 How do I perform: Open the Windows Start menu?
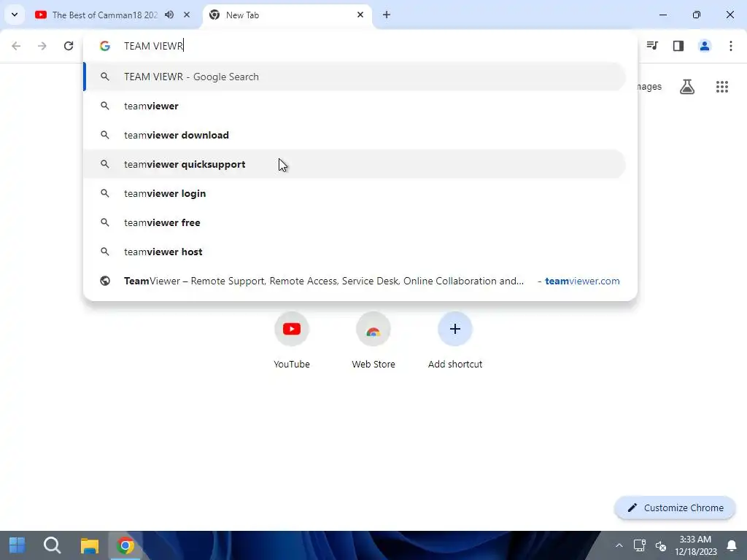tap(18, 545)
